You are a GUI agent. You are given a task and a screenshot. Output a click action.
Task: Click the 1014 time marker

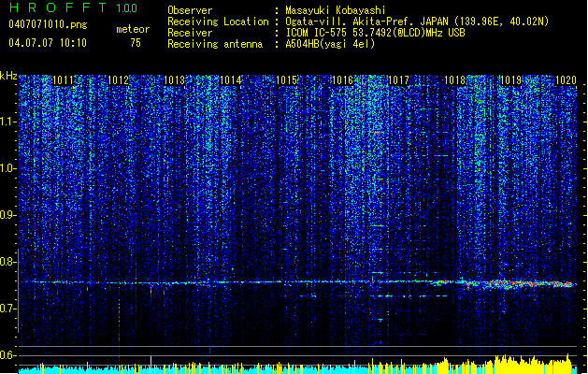(230, 80)
